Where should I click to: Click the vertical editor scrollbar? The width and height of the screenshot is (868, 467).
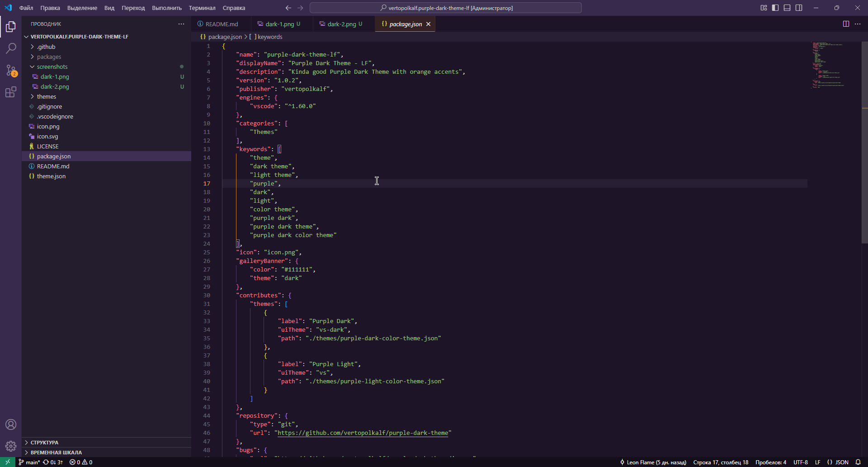point(865,143)
